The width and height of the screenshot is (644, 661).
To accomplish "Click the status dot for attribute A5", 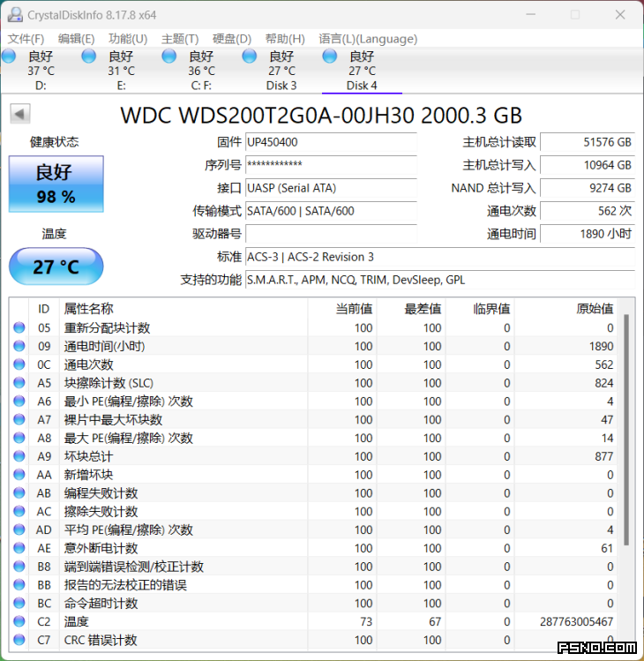I will click(19, 382).
